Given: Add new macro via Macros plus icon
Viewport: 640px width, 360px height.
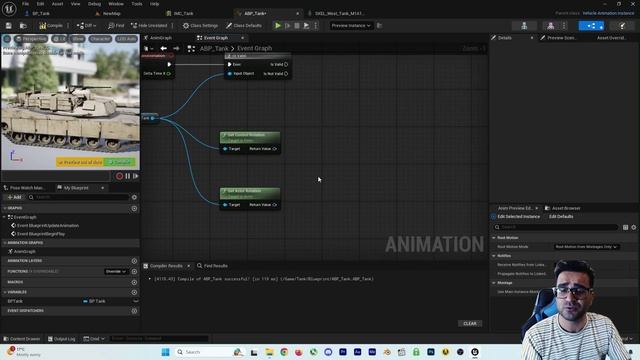Looking at the screenshot, I should tap(134, 282).
